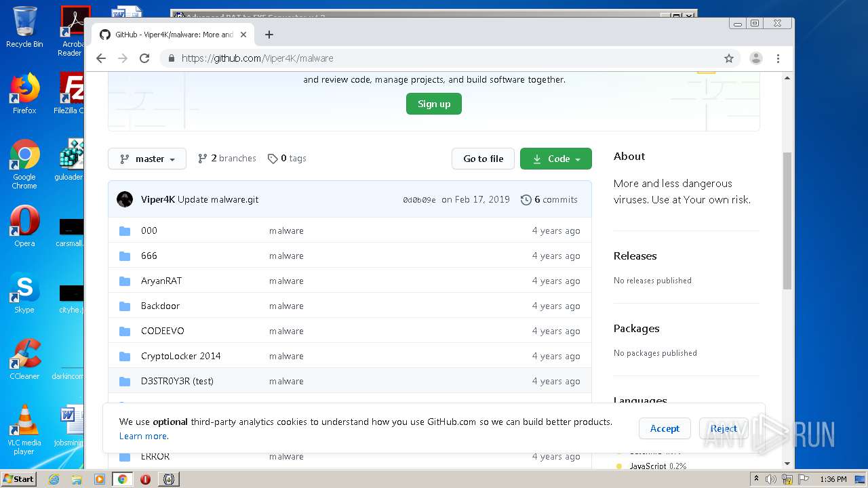
Task: Click the green Sign up button
Action: [434, 104]
